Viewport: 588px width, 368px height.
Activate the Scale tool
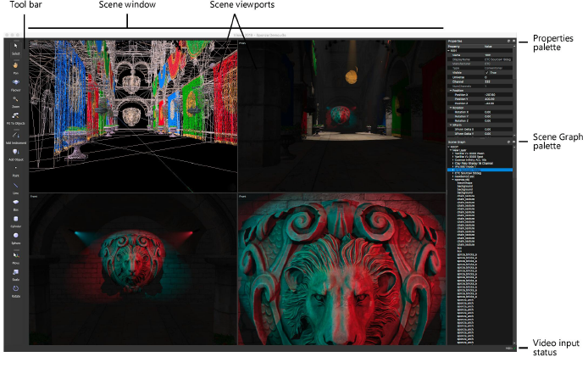(x=16, y=274)
